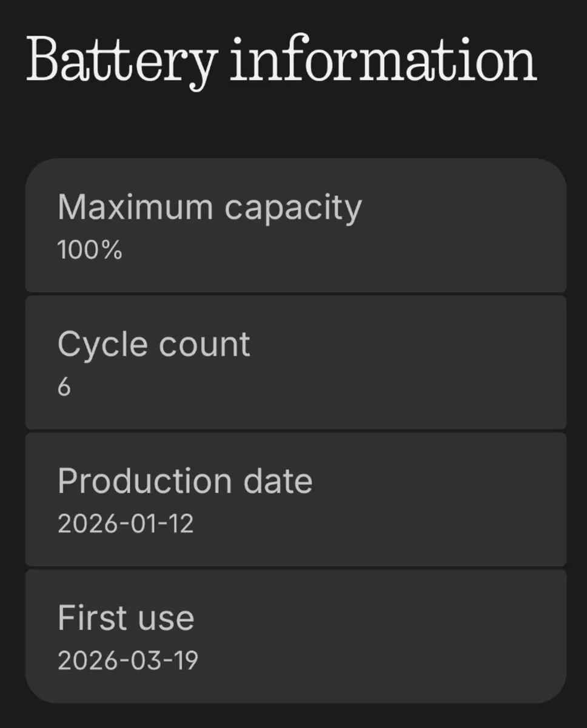587x728 pixels.
Task: Click the word "Cycle" in the second row
Action: coord(102,345)
